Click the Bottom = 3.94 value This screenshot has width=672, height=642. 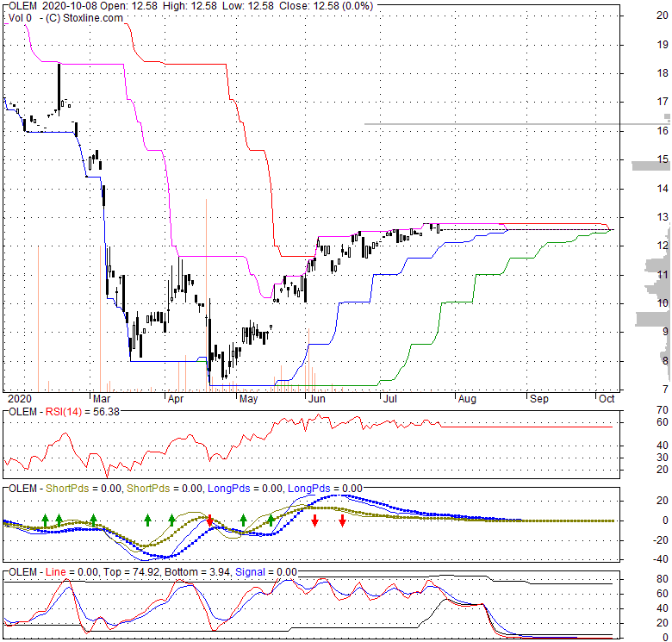click(x=197, y=572)
